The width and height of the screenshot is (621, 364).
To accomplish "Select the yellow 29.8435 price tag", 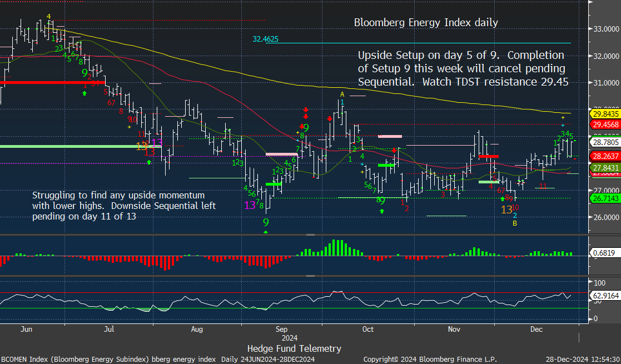I will (x=605, y=114).
